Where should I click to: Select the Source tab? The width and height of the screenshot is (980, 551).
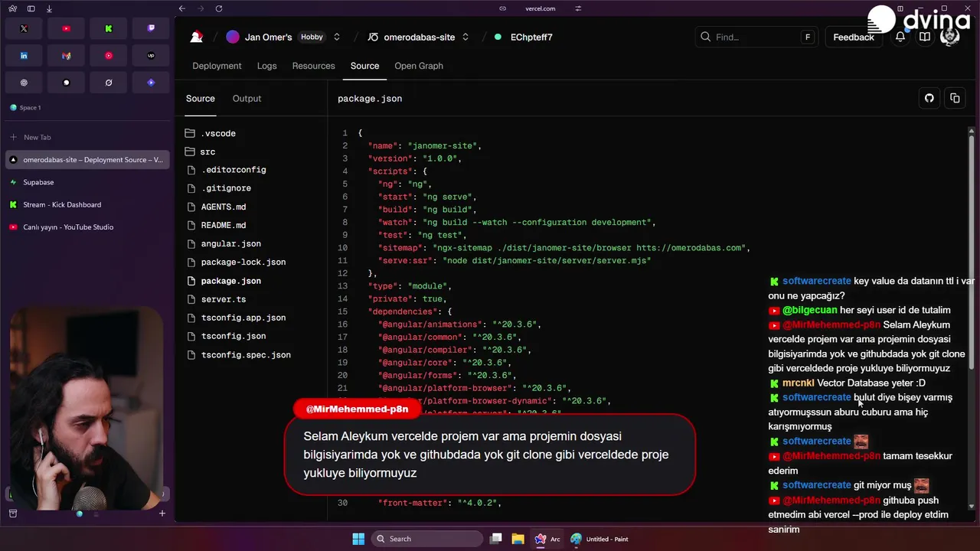click(x=364, y=66)
